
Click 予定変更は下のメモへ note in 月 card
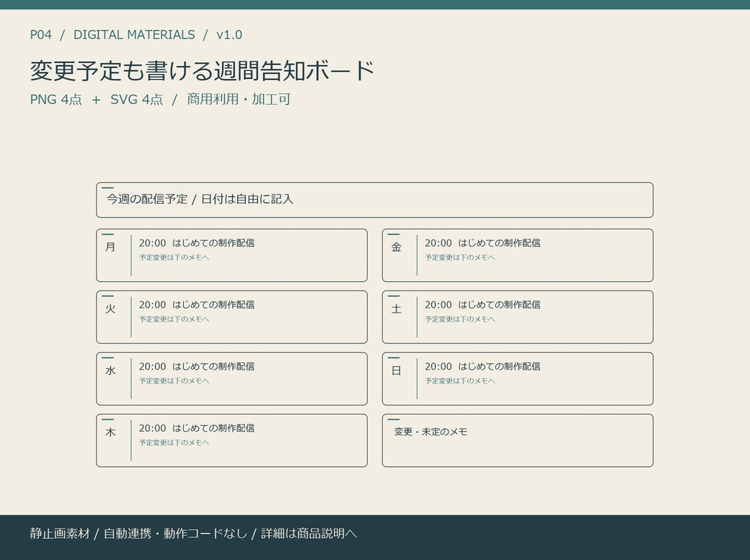174,257
